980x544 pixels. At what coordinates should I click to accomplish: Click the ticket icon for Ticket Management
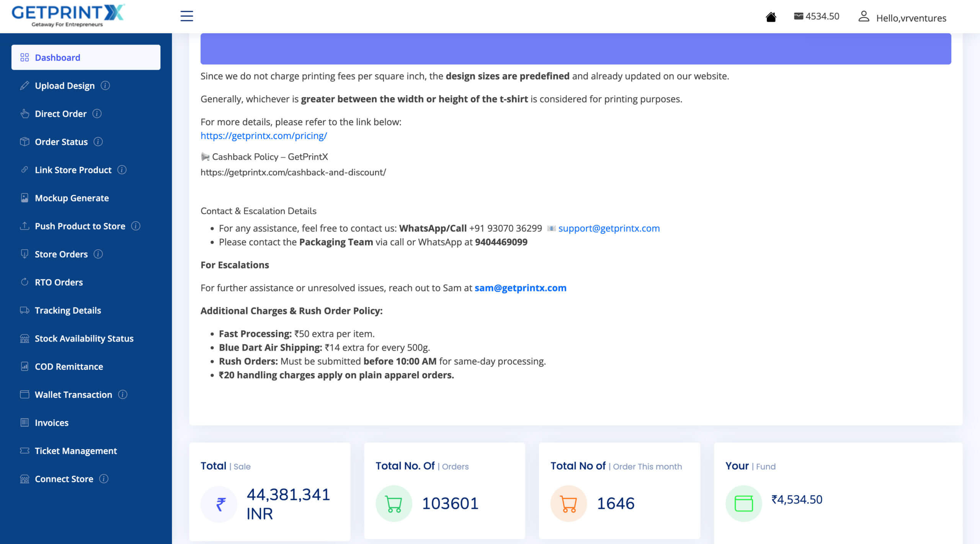(x=24, y=451)
